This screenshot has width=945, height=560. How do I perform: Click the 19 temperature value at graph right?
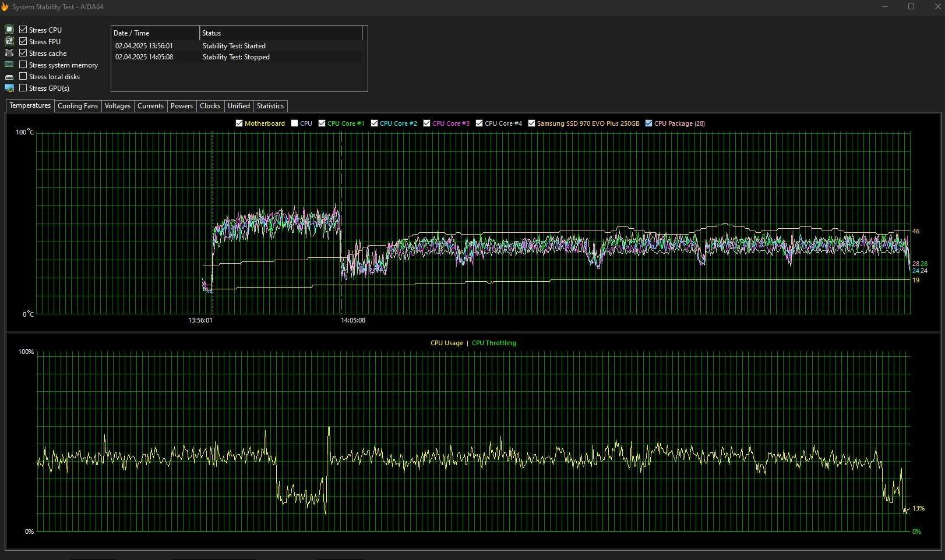pyautogui.click(x=916, y=280)
